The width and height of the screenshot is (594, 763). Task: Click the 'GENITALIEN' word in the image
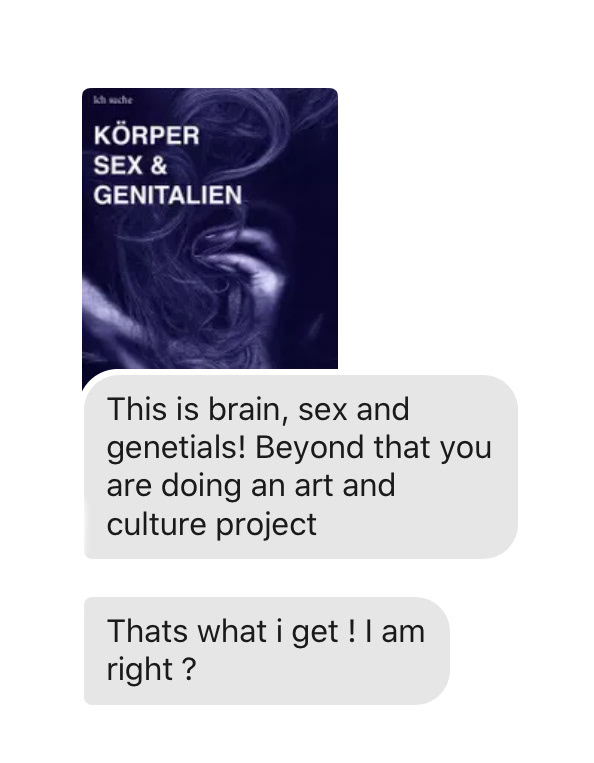pos(168,195)
